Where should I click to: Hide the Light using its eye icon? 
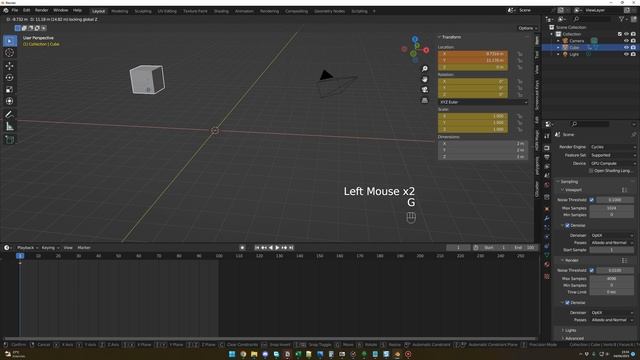626,54
